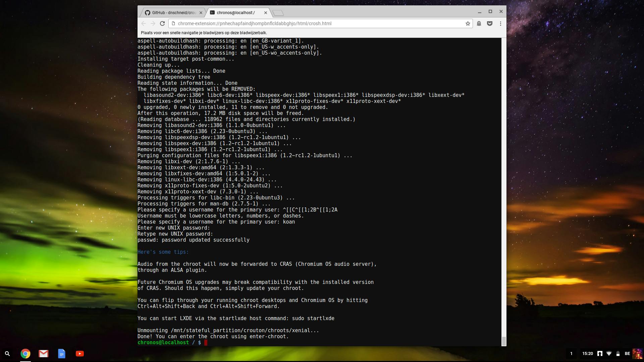Open the status tray at the clock

588,354
